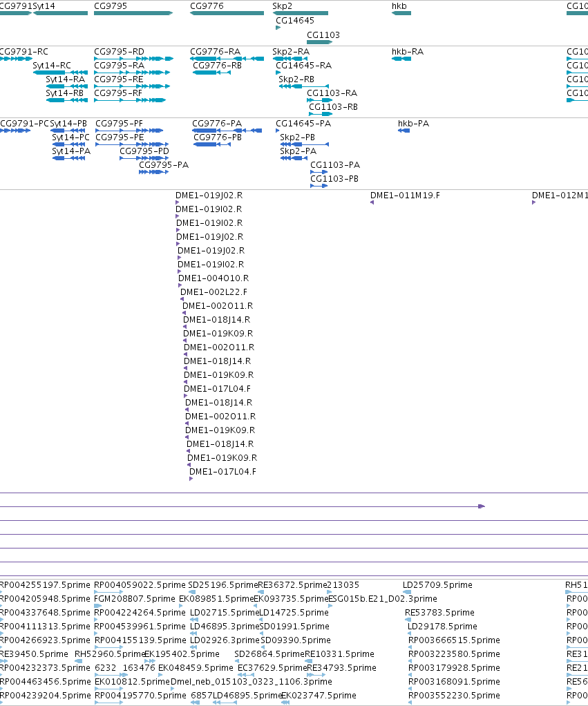Click protein Syt14-PC label

(x=70, y=137)
